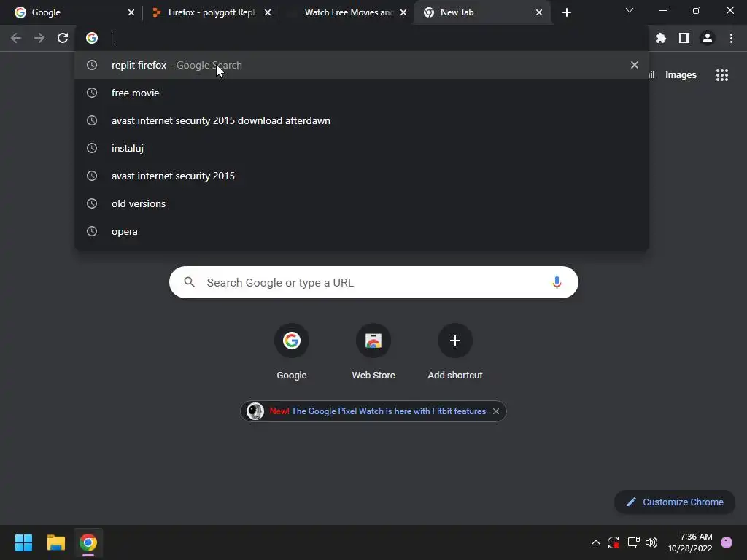This screenshot has height=560, width=747.
Task: Select the instaluj suggestion
Action: [362, 148]
